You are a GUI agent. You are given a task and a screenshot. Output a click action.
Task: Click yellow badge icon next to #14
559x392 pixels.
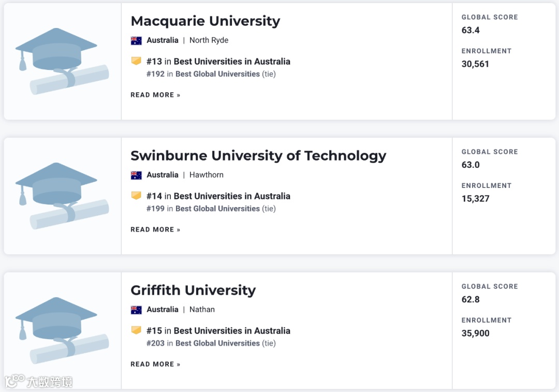(x=136, y=196)
